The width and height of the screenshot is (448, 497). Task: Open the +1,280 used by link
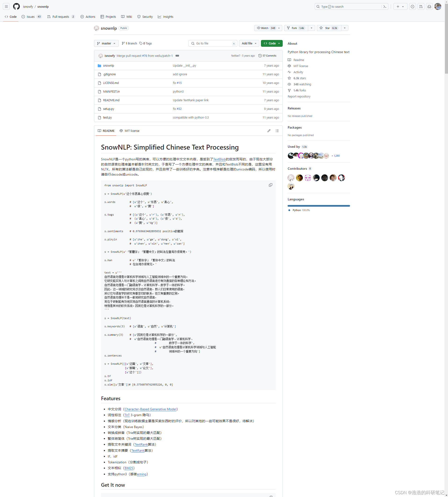coord(336,156)
